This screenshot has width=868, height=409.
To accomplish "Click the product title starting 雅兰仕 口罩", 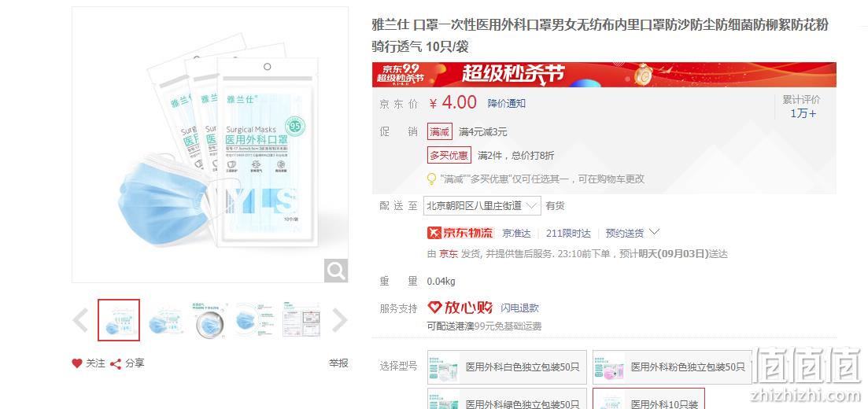I will pyautogui.click(x=600, y=35).
